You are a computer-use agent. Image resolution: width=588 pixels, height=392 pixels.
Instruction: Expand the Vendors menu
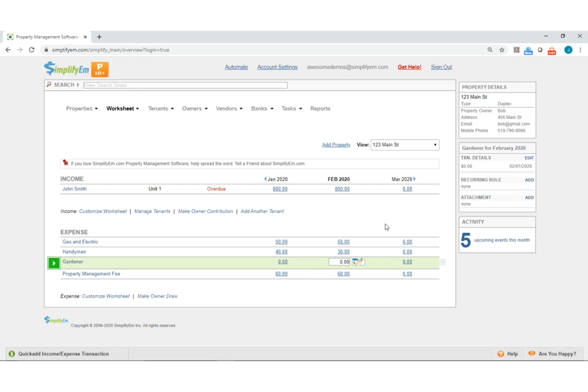click(x=229, y=108)
